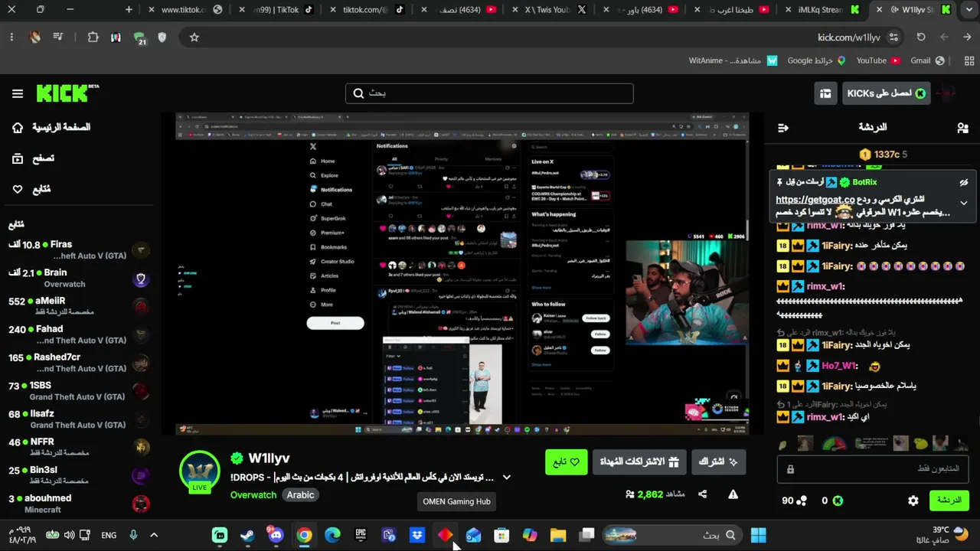
Task: Open the Kick sidebar hamburger menu
Action: [18, 93]
